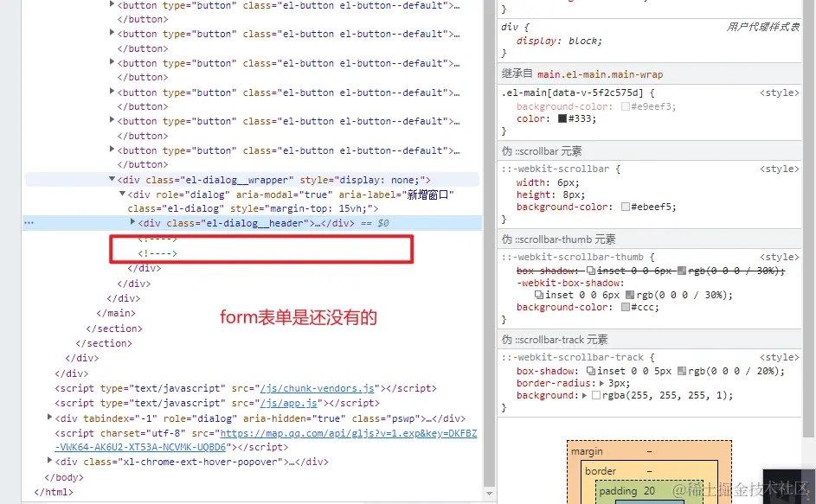Viewport: 816px width, 504px height.
Task: Open the #e9eef3 background-color swatch
Action: (x=626, y=106)
